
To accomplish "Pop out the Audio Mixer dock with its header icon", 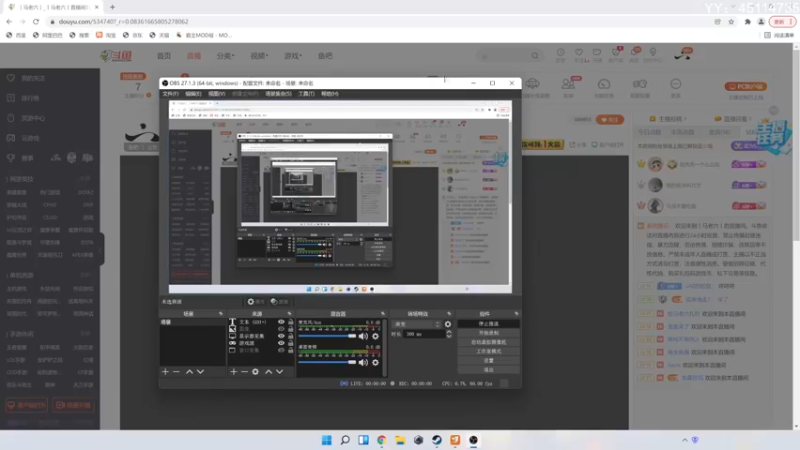I will click(x=383, y=314).
